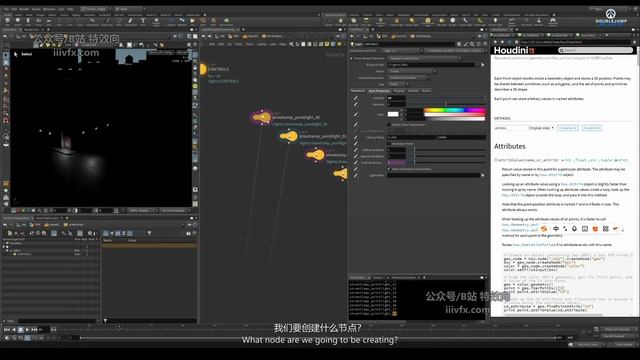Screen dimensions: 640x360
Task: Jump to first frame in playbar
Action: pos(7,329)
